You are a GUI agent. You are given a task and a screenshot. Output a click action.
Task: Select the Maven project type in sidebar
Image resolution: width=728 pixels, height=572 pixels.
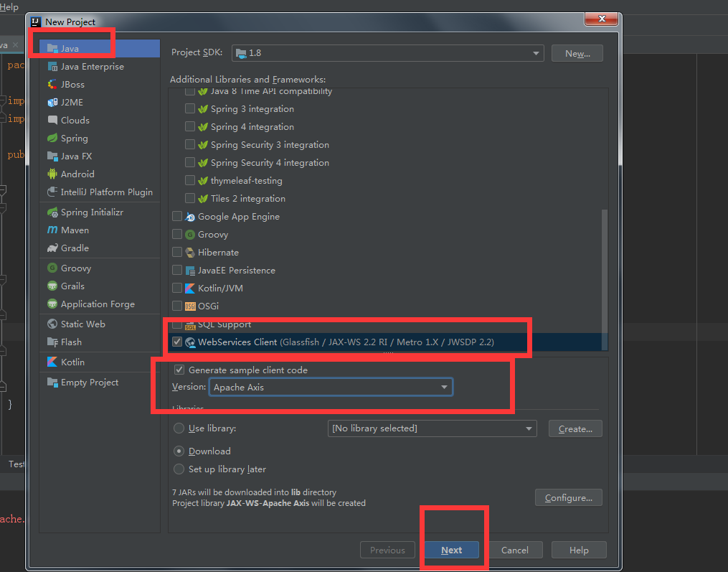coord(72,230)
